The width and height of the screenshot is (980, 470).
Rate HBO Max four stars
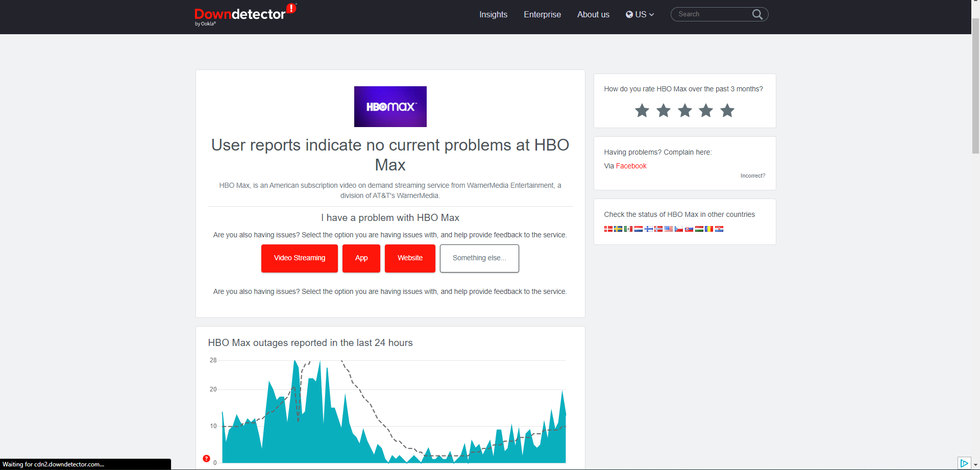pos(706,110)
